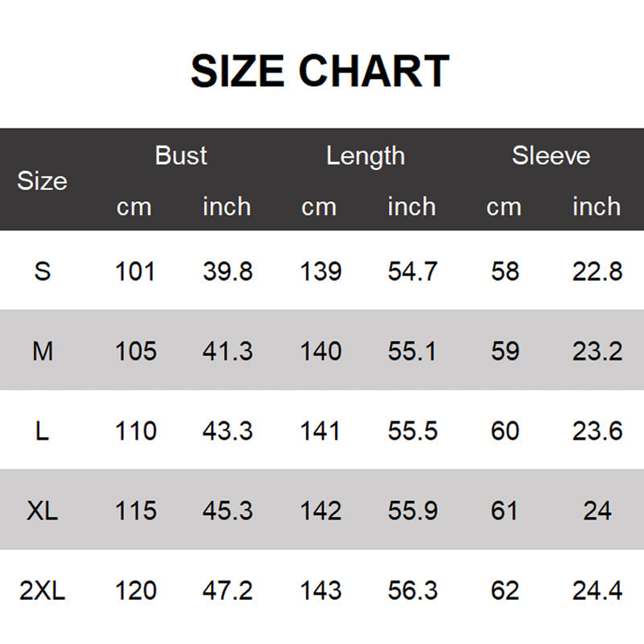Select the S size row label

[42, 271]
